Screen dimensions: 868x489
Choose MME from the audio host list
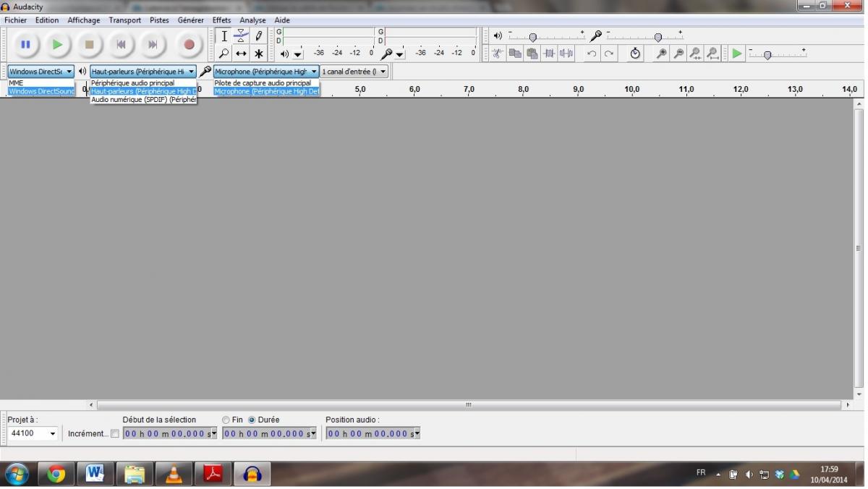[x=41, y=83]
